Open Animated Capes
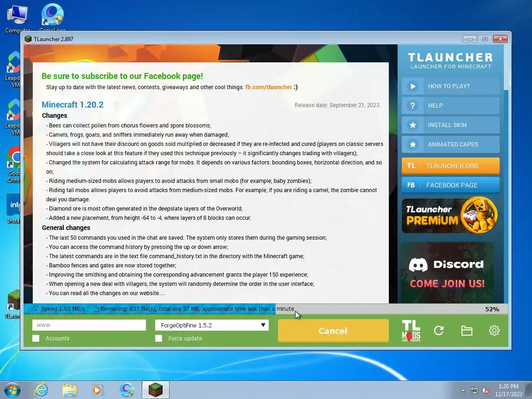This screenshot has height=399, width=532. click(451, 144)
